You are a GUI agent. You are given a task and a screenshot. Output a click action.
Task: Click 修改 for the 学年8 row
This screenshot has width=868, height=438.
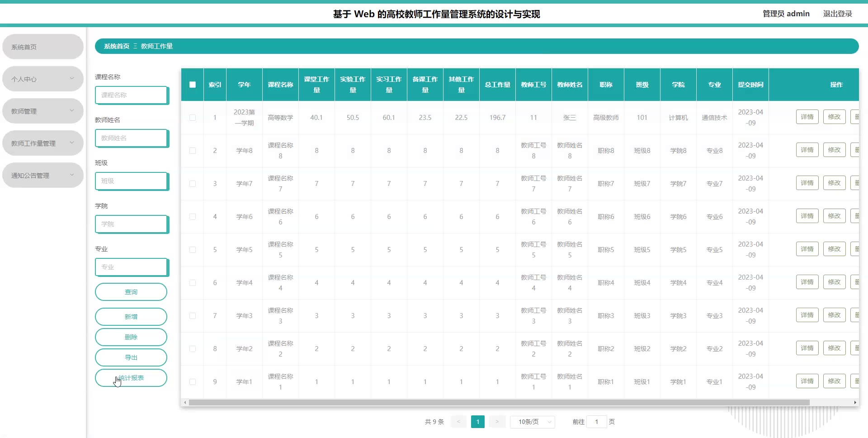834,150
